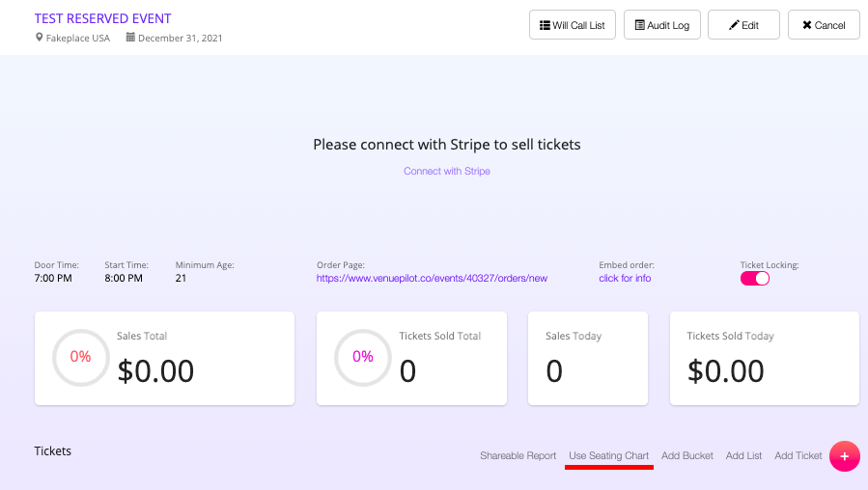Click the calendar icon by December 31, 2021

pyautogui.click(x=130, y=37)
